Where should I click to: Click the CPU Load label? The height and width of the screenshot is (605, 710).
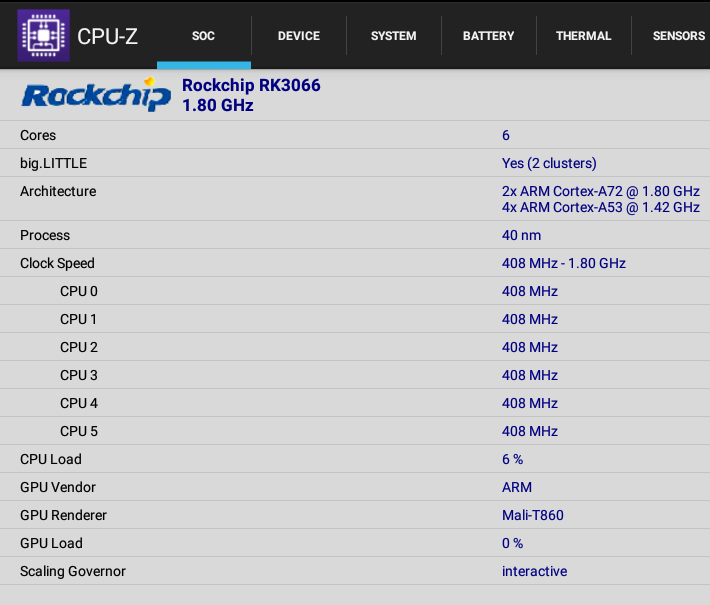tap(51, 459)
